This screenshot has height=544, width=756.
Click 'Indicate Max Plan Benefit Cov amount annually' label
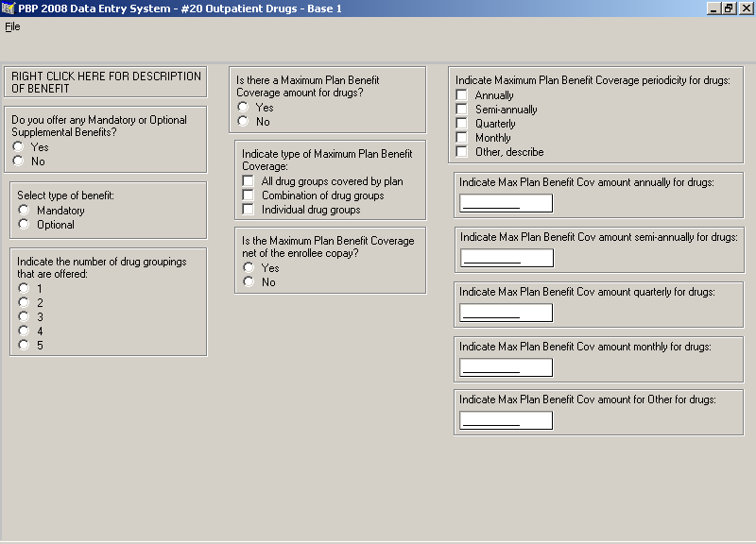[586, 182]
